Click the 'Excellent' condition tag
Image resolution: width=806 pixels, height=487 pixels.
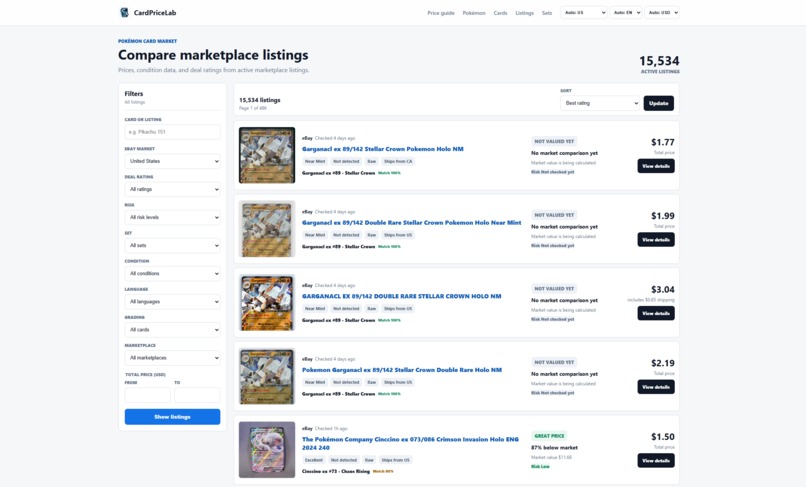coord(314,460)
